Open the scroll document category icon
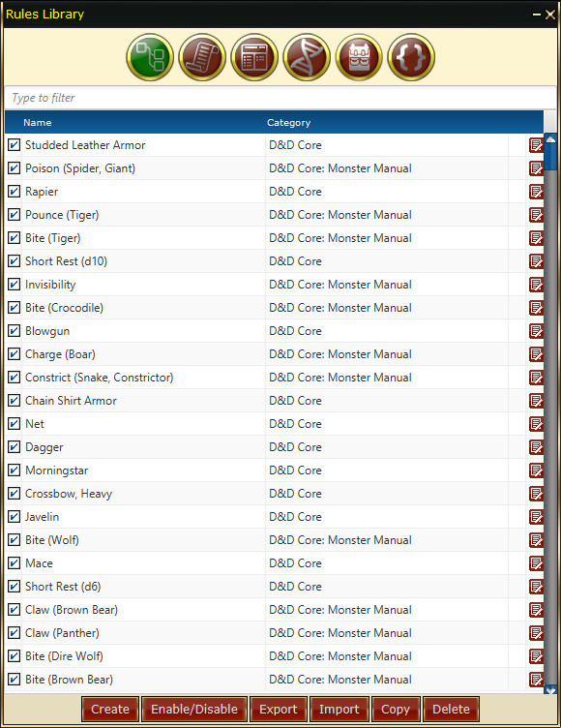Viewport: 561px width, 728px height. (x=202, y=57)
